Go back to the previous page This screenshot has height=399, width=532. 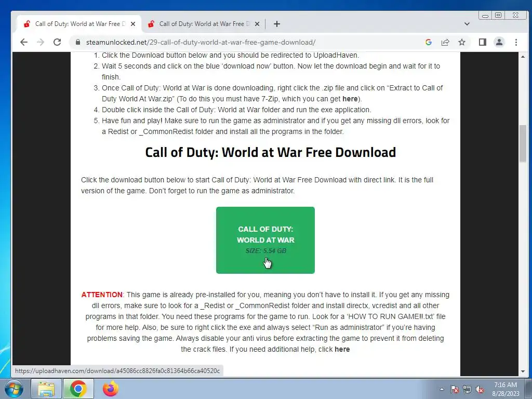pyautogui.click(x=24, y=42)
